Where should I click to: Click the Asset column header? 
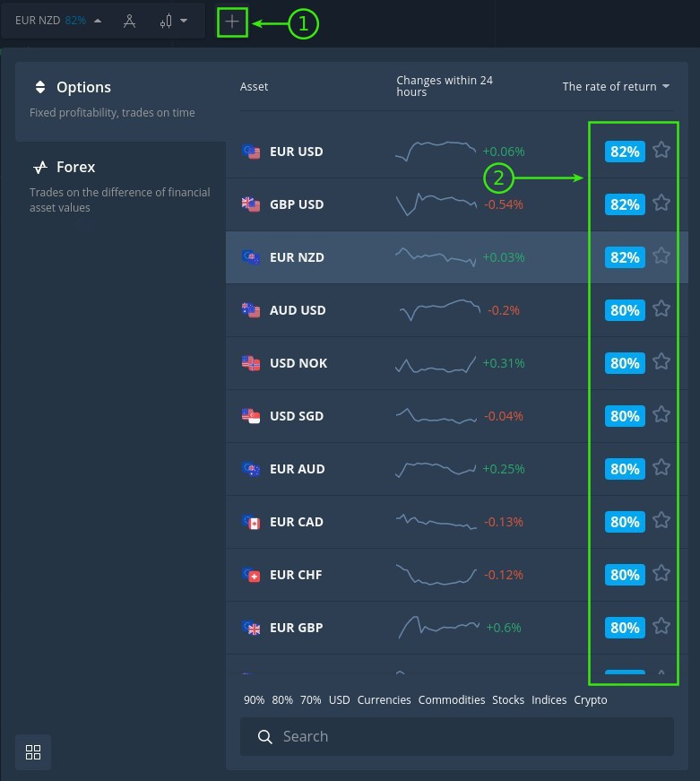pyautogui.click(x=254, y=87)
